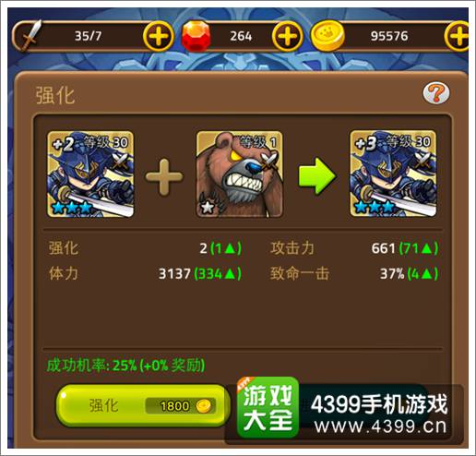Open the question mark help icon

click(x=436, y=92)
